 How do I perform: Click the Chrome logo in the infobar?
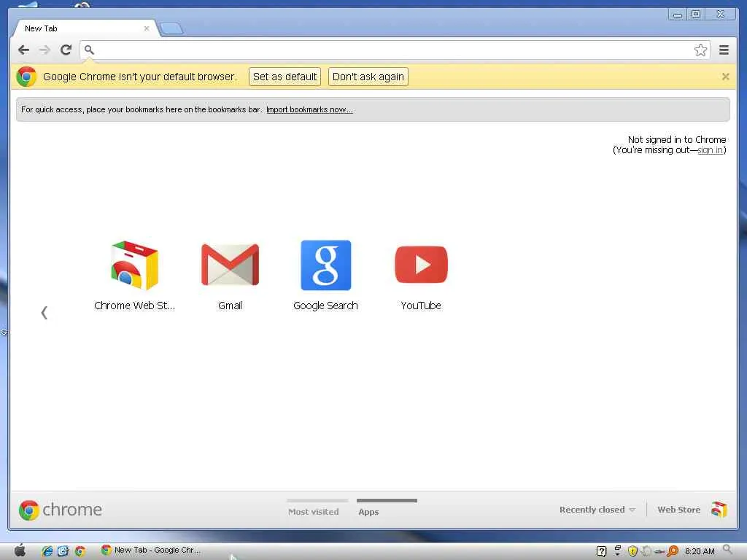point(26,77)
